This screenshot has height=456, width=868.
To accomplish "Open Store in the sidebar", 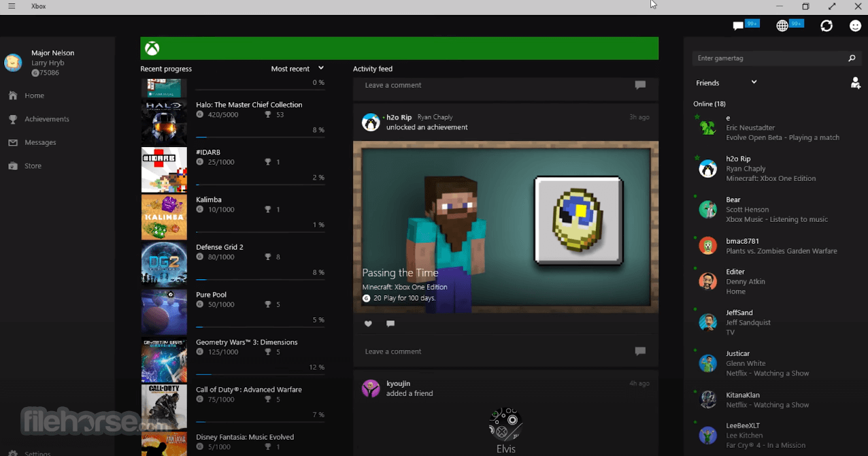I will coord(33,166).
